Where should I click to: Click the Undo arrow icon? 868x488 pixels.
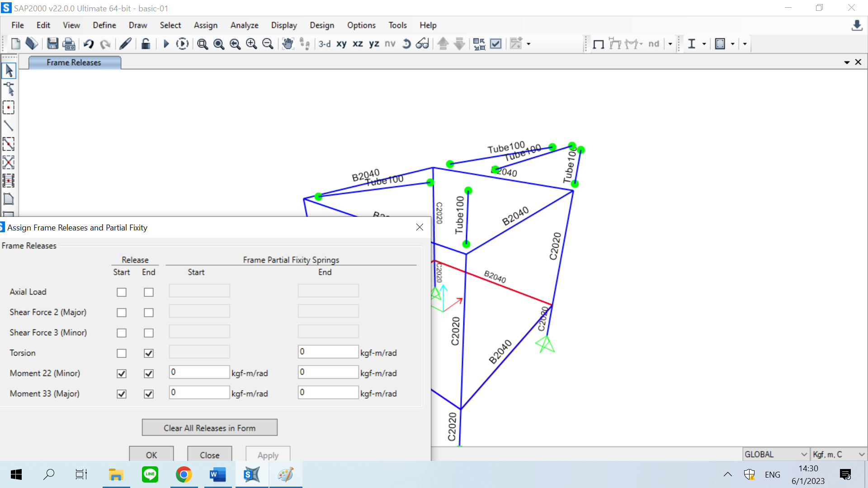tap(89, 44)
